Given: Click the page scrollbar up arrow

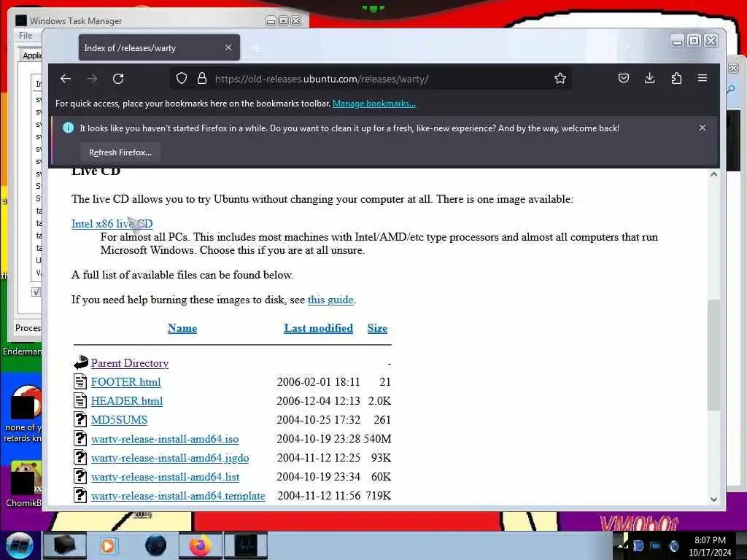Looking at the screenshot, I should tap(713, 174).
